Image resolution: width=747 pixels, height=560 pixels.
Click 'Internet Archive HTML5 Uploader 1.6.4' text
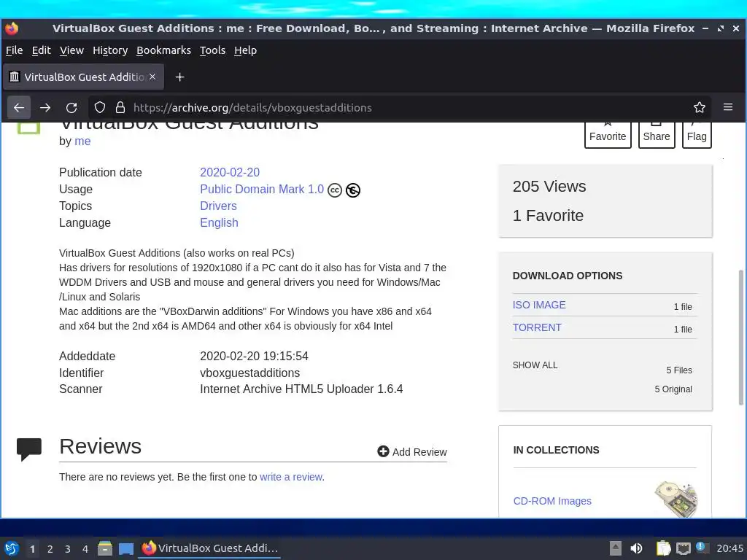click(x=301, y=389)
